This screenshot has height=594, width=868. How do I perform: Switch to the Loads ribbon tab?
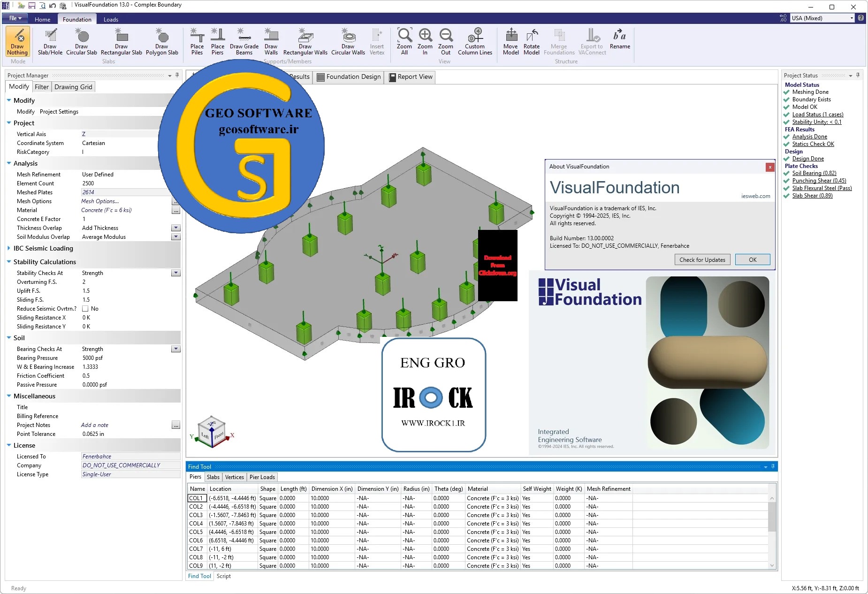tap(111, 19)
